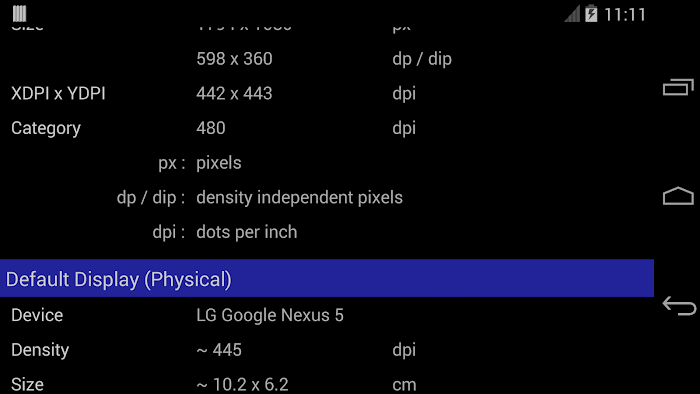Select the ~ 10.2 x 6.2 size value
Image resolution: width=700 pixels, height=394 pixels.
[x=242, y=385]
